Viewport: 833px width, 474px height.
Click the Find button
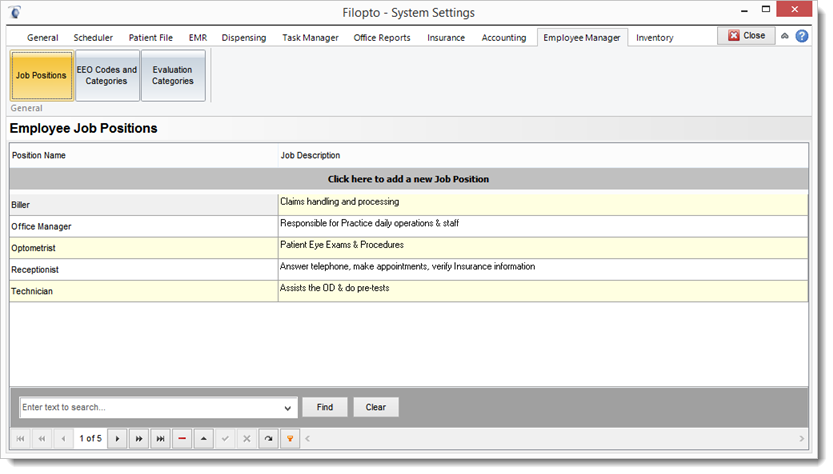click(x=325, y=407)
